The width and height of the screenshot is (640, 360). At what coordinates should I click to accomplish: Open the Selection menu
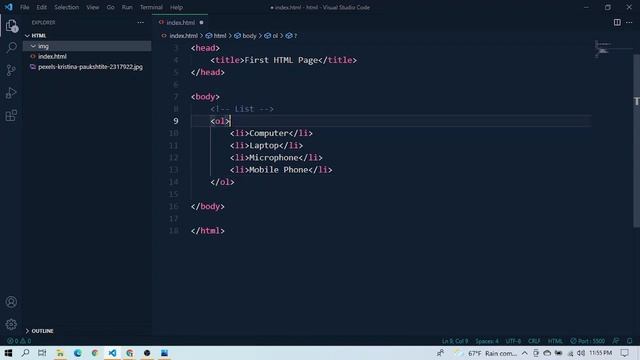67,7
